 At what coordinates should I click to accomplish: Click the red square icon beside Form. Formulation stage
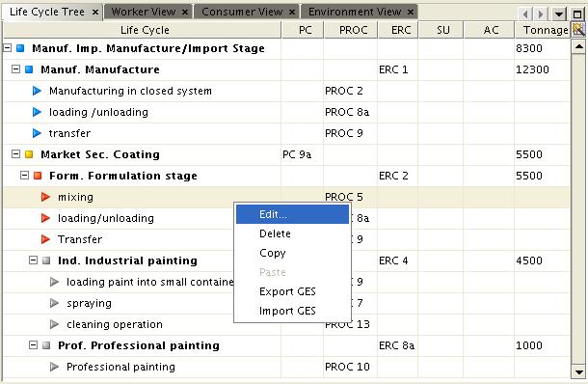(x=38, y=176)
